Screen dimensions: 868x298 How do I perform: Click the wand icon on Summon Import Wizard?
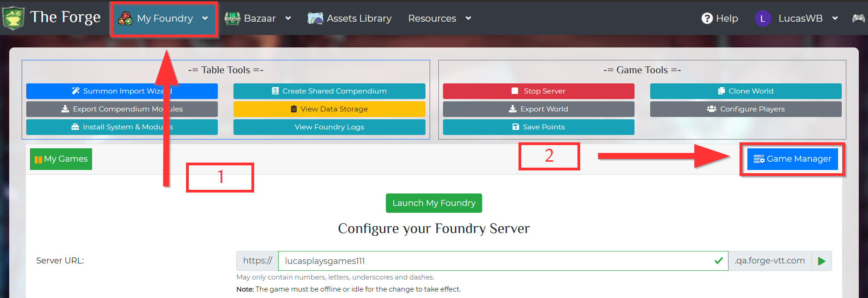76,91
